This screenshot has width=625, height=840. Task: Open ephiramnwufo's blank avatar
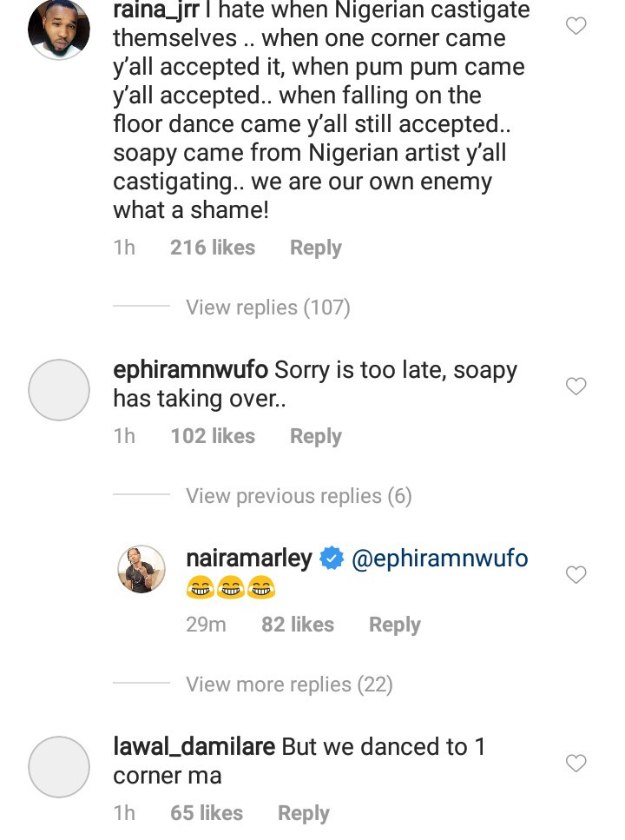point(59,390)
